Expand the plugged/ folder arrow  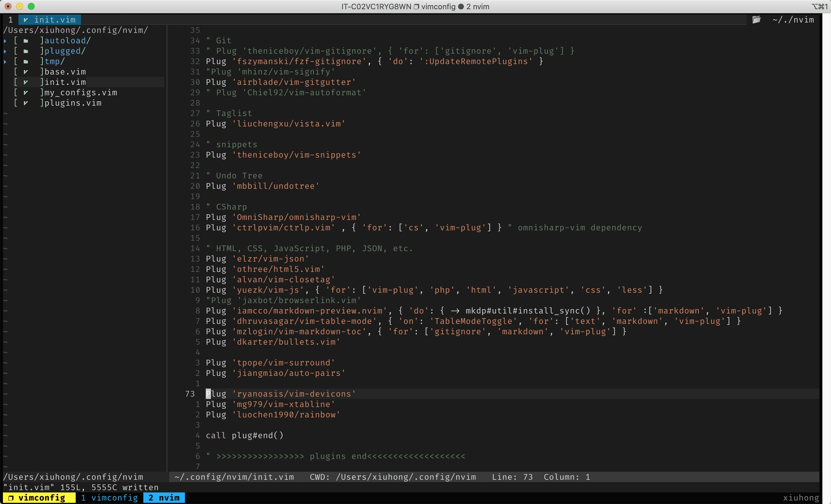pyautogui.click(x=5, y=51)
